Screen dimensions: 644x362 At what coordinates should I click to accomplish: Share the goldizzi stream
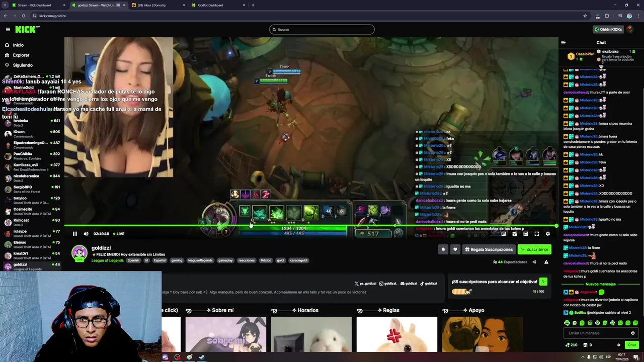pos(534,262)
